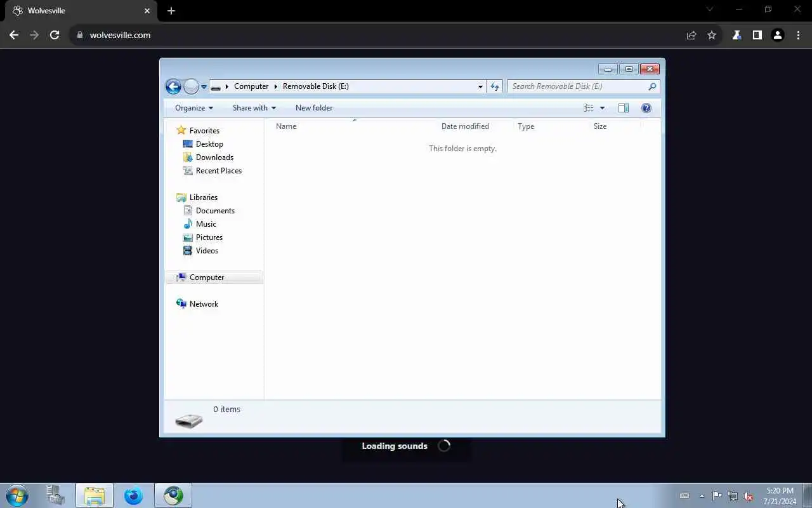Open the browser profile avatar
The height and width of the screenshot is (508, 812).
point(778,36)
